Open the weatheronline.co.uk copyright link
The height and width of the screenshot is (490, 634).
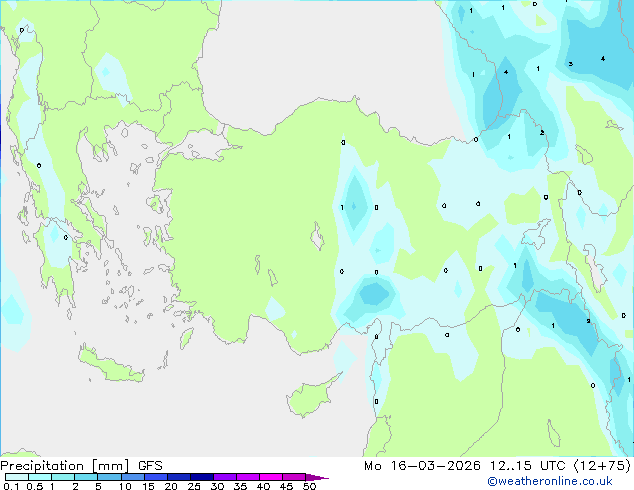[x=550, y=481]
